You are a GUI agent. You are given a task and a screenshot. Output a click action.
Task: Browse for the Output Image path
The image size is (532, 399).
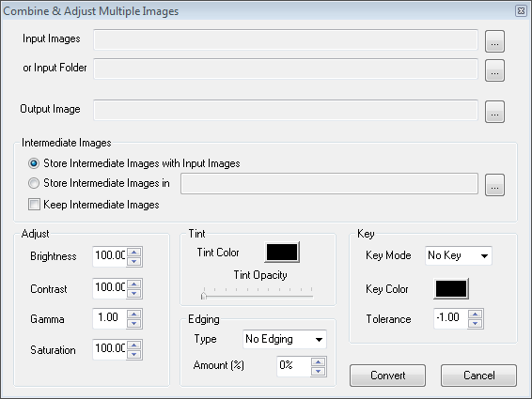(x=494, y=112)
